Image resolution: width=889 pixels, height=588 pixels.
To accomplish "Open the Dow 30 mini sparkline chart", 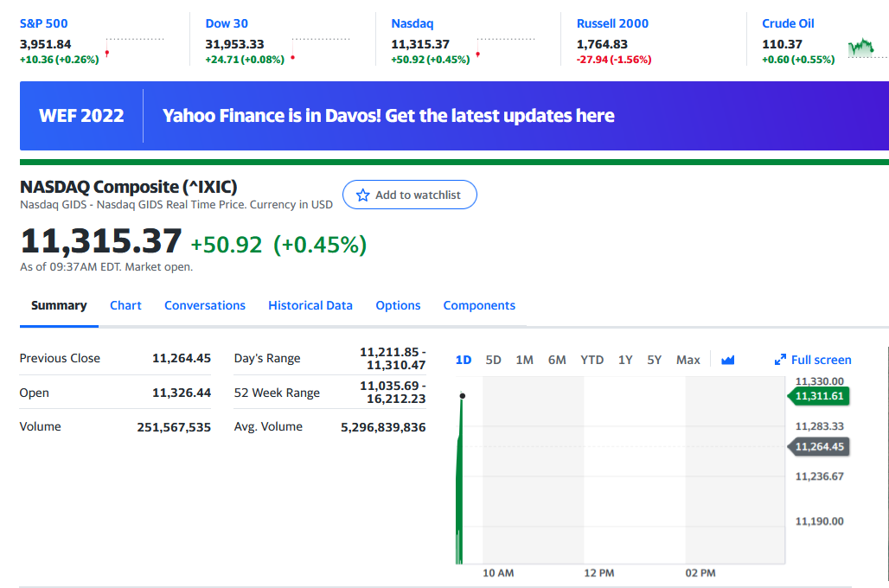I will pos(320,48).
